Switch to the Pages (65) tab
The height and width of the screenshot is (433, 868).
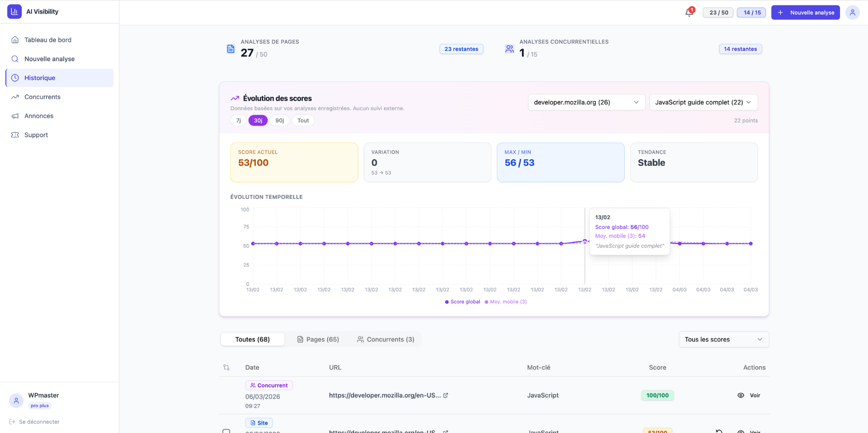[318, 339]
